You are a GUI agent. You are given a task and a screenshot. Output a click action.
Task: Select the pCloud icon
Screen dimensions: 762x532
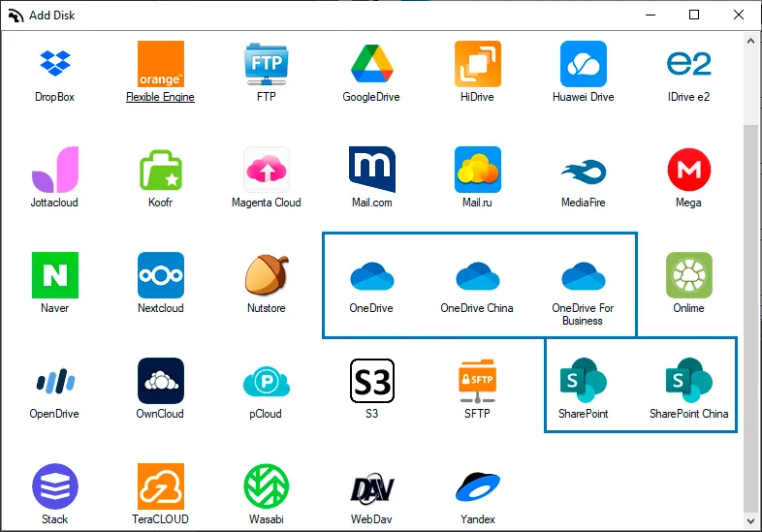(x=267, y=382)
